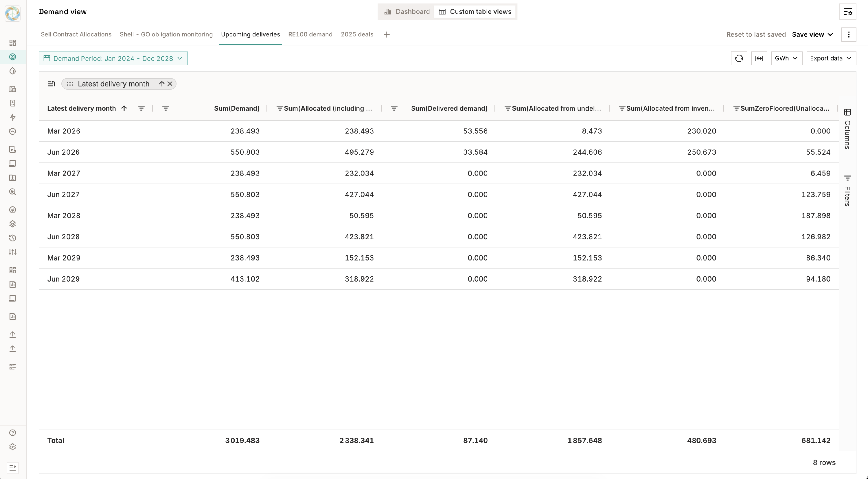Image resolution: width=868 pixels, height=479 pixels.
Task: Click the refresh data icon
Action: coord(739,58)
